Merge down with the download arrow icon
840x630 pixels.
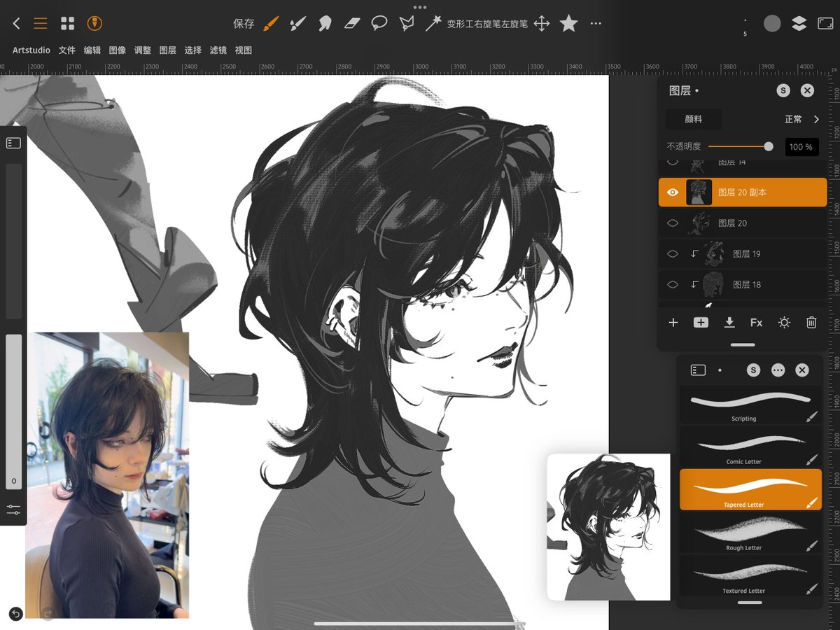click(729, 323)
